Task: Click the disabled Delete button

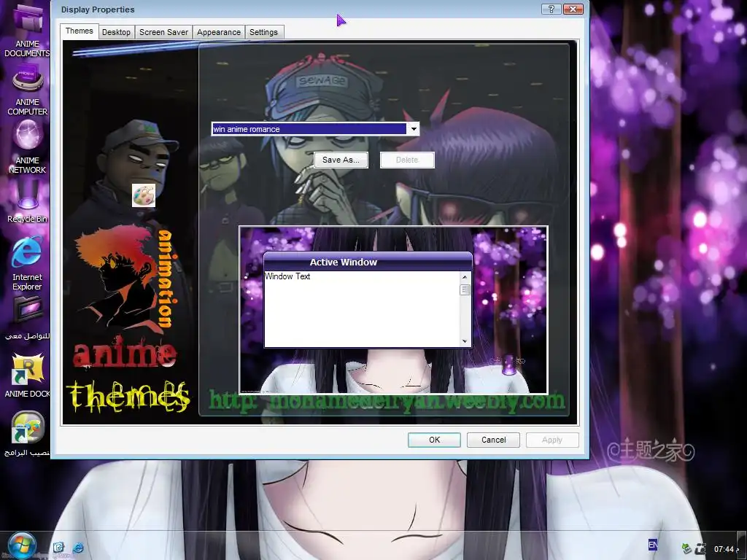Action: point(407,160)
